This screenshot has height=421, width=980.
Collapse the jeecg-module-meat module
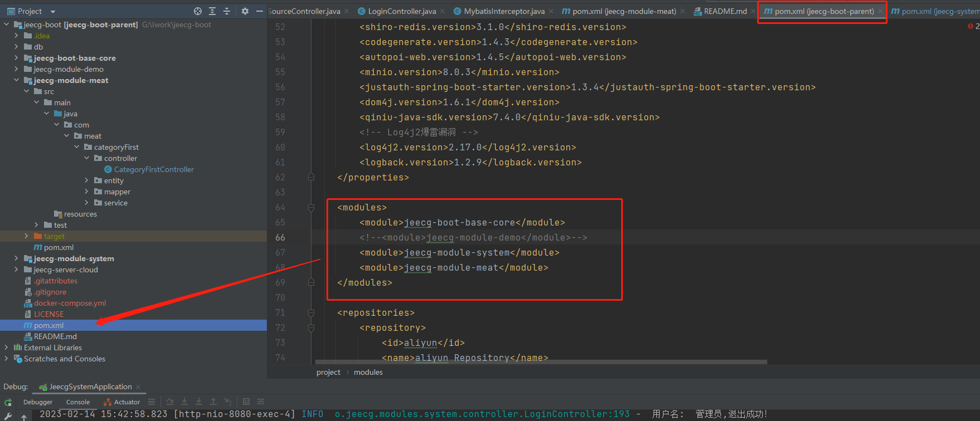pos(16,80)
